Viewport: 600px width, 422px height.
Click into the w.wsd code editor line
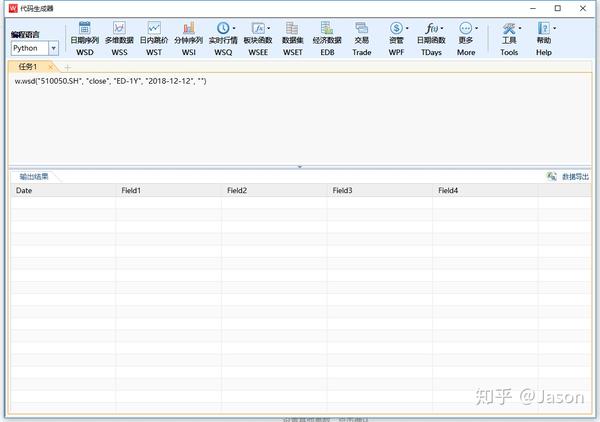pos(111,81)
